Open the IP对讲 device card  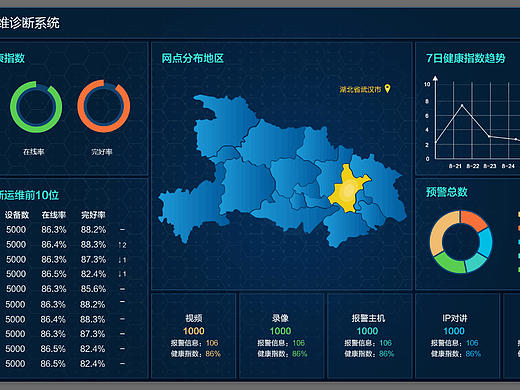pyautogui.click(x=457, y=336)
